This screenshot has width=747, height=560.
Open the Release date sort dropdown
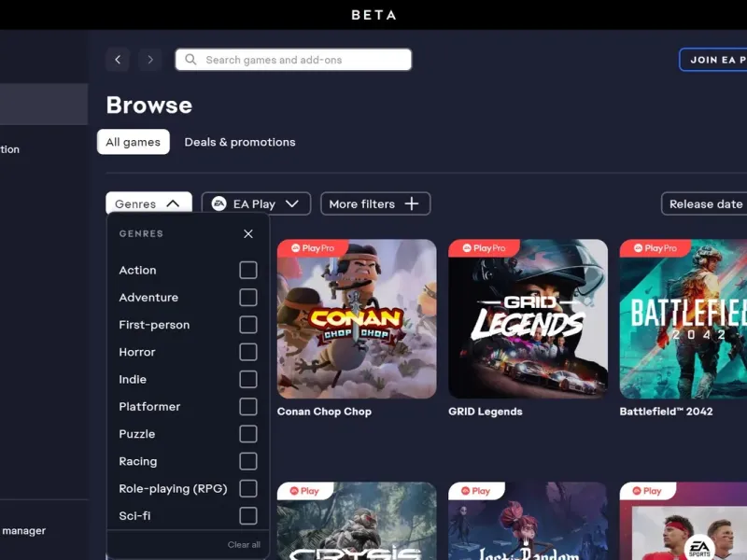tap(704, 203)
